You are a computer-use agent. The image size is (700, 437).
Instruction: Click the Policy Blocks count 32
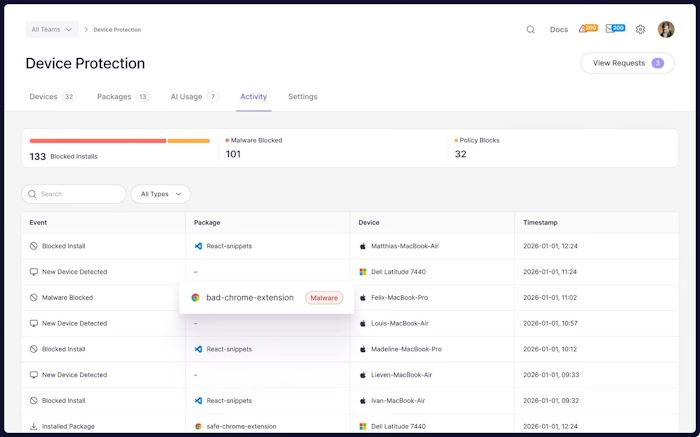click(x=461, y=154)
